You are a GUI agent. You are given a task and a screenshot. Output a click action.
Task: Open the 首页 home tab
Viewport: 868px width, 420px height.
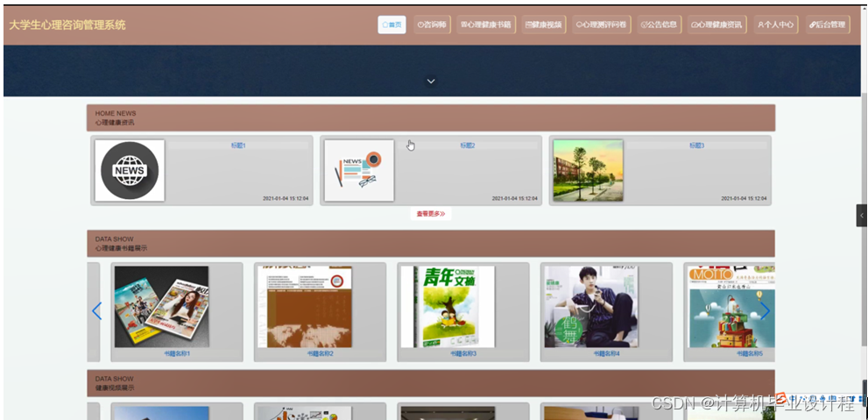392,25
